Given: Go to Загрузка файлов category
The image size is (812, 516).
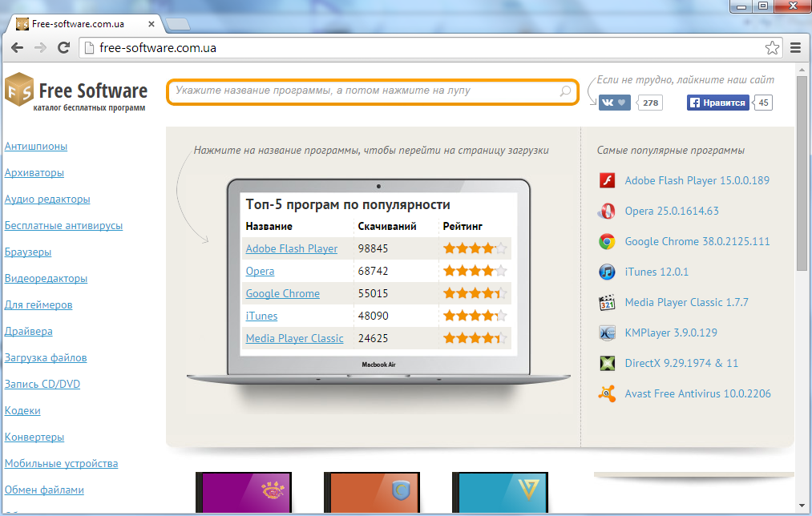Looking at the screenshot, I should (x=46, y=357).
